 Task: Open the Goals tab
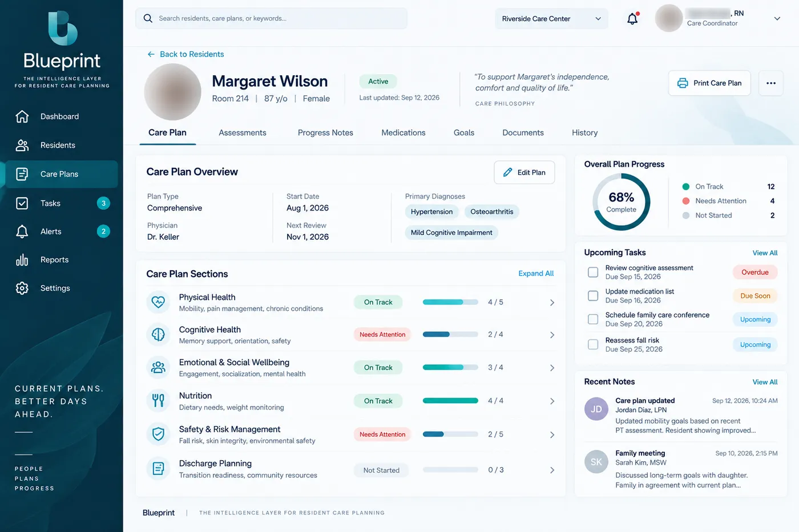(x=464, y=133)
